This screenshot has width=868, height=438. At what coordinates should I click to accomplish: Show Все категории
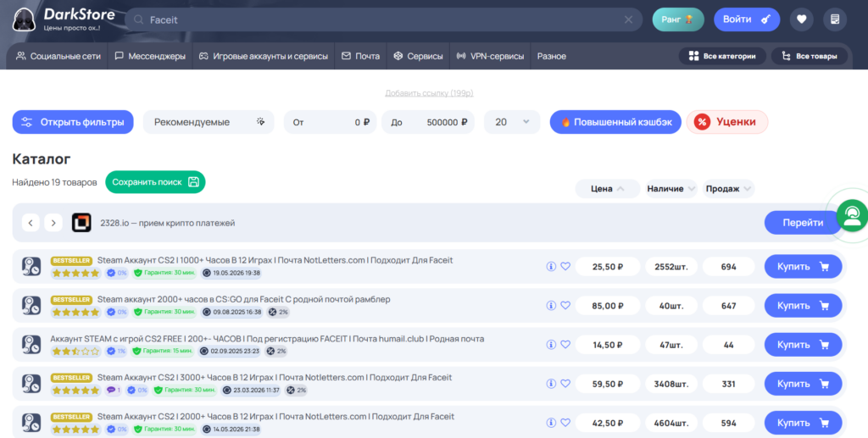click(x=722, y=56)
